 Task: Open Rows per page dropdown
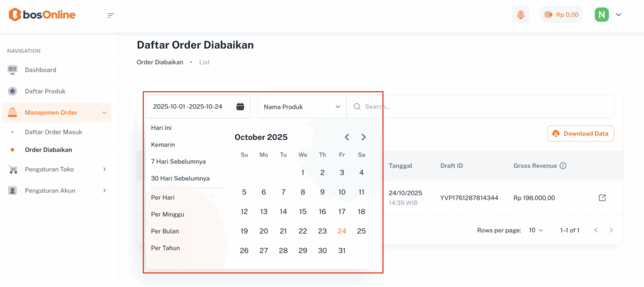click(536, 230)
